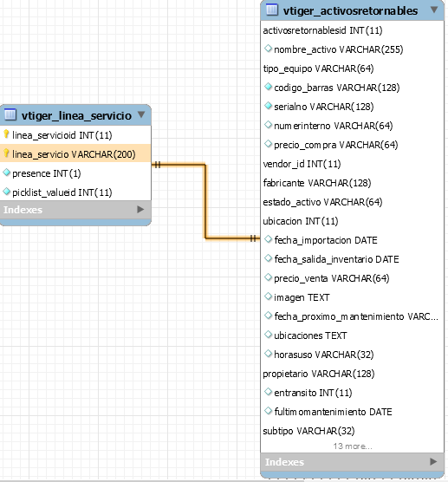
Task: Select the key icon beside linea_servicioid
Action: coord(6,134)
